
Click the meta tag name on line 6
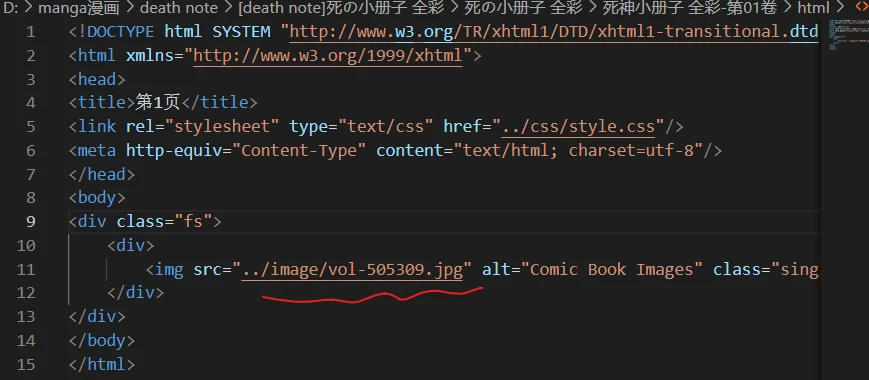pyautogui.click(x=97, y=151)
